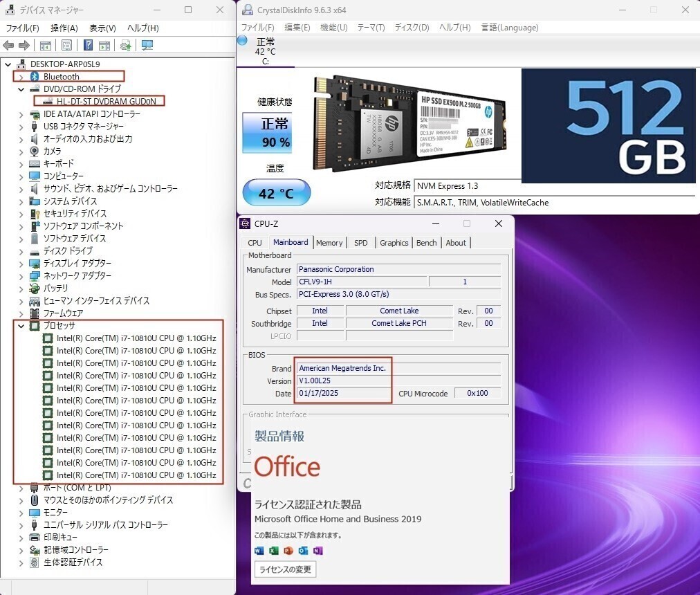Click the Bluetooth symbol icon in the device tree
The width and height of the screenshot is (700, 595).
[x=35, y=76]
